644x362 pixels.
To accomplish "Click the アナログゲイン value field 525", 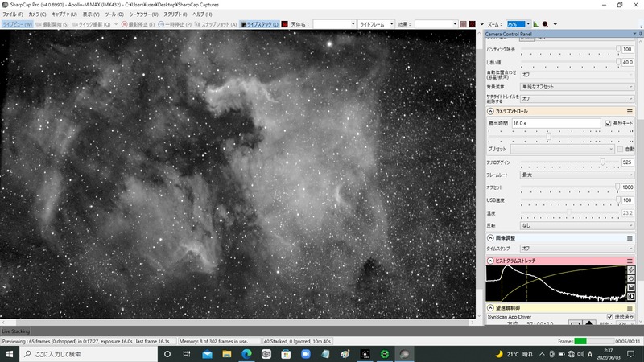I will click(627, 162).
